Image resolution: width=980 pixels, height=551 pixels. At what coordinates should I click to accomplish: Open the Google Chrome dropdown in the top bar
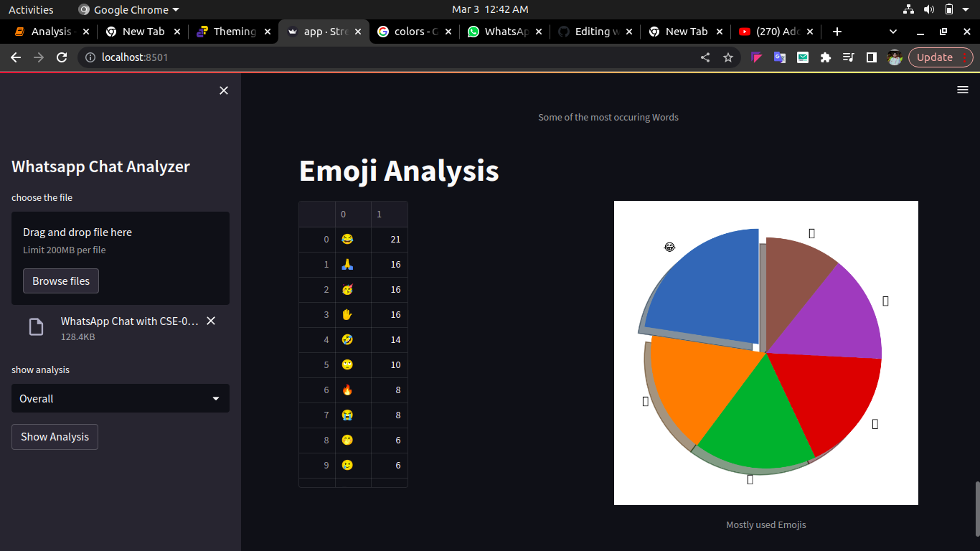pyautogui.click(x=128, y=9)
